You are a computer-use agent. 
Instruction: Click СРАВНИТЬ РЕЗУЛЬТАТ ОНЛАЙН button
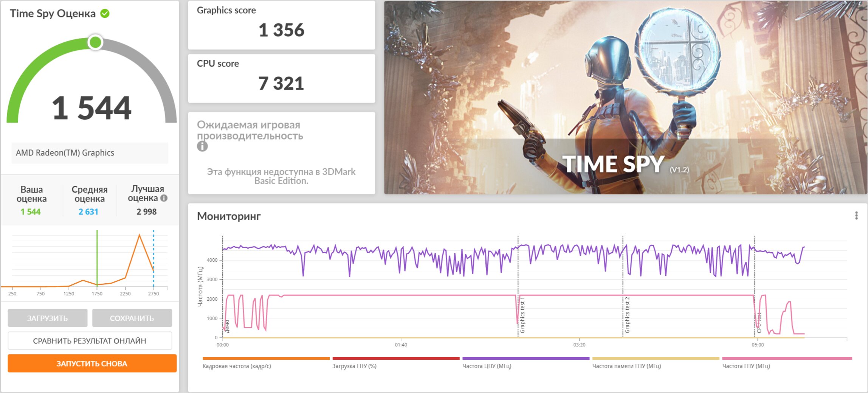point(90,341)
